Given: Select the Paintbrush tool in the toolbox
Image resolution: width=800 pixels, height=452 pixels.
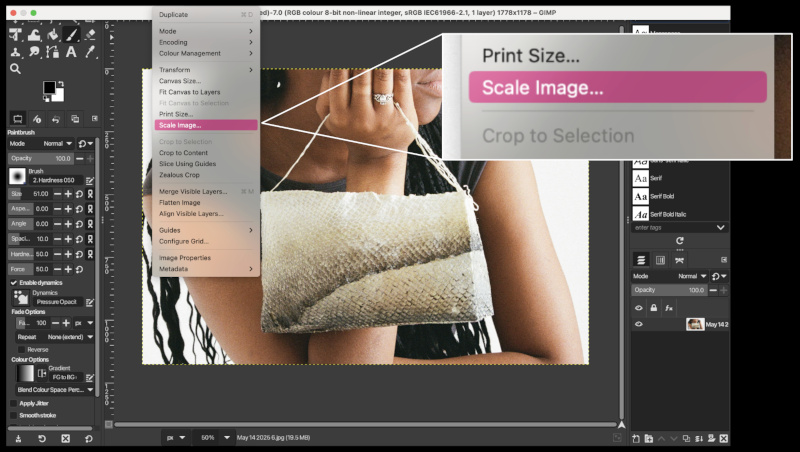Looking at the screenshot, I should click(x=72, y=34).
